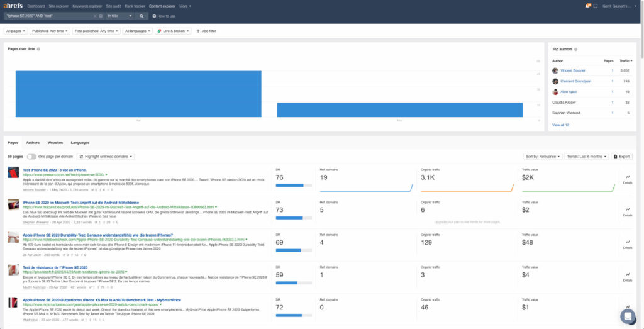Open the How to use help icon
Image resolution: width=644 pixels, height=329 pixels.
click(x=154, y=16)
